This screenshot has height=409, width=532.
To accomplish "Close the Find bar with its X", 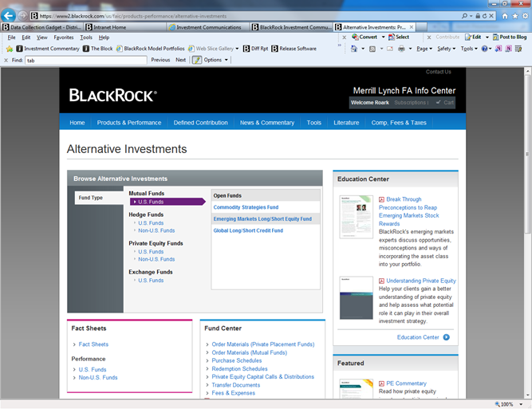I will click(6, 60).
